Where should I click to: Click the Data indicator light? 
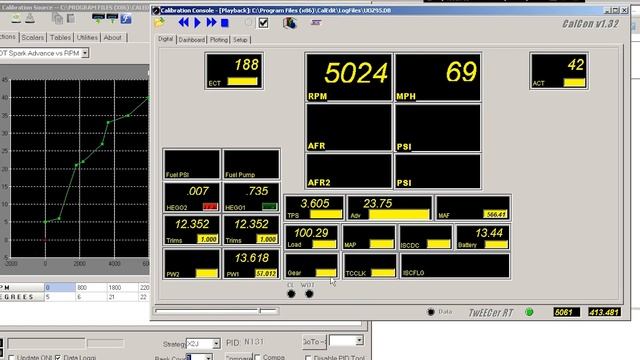click(x=431, y=312)
